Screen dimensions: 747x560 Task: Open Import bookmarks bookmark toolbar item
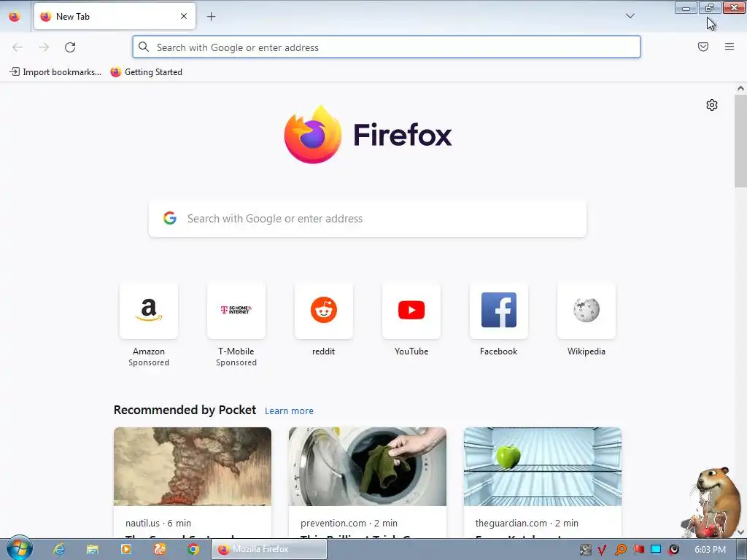point(55,72)
